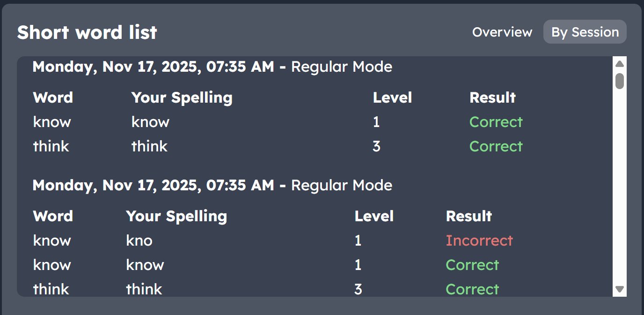Click the Word column header
Image resolution: width=644 pixels, height=315 pixels.
53,97
